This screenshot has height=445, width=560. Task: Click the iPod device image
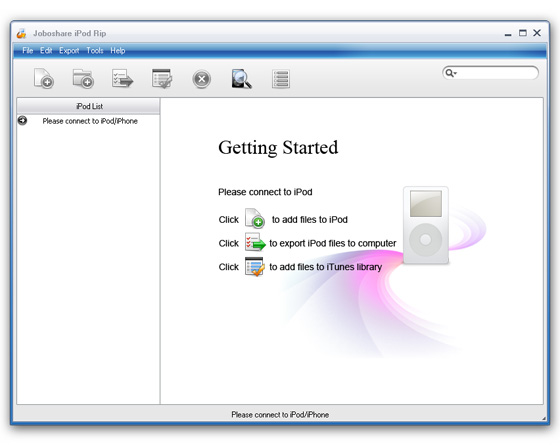[426, 225]
